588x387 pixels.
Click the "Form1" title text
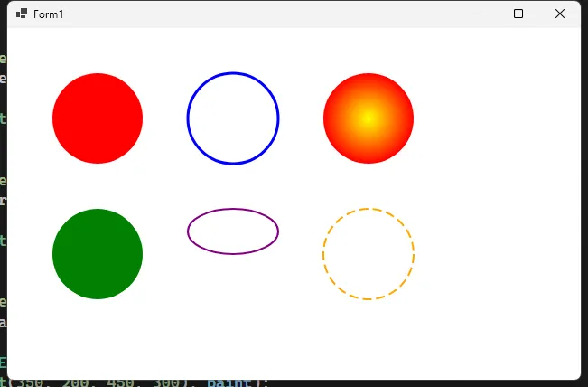click(49, 14)
